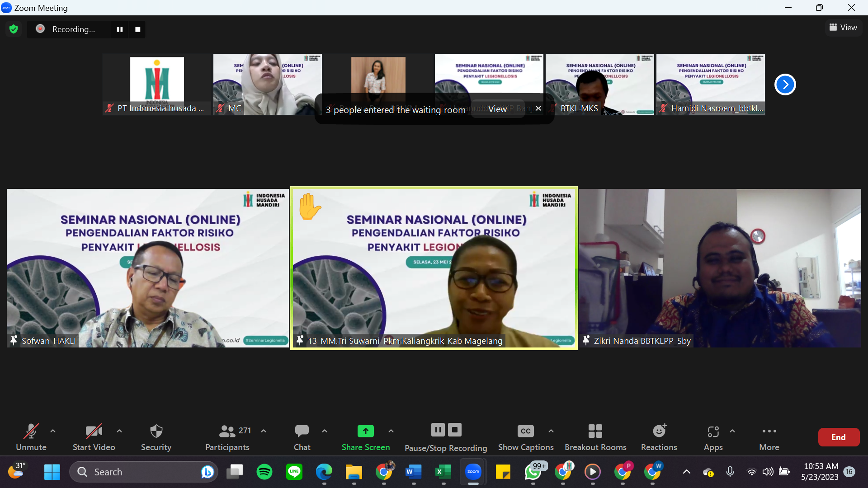Click View in waiting room notification
This screenshot has width=868, height=488.
tap(497, 109)
